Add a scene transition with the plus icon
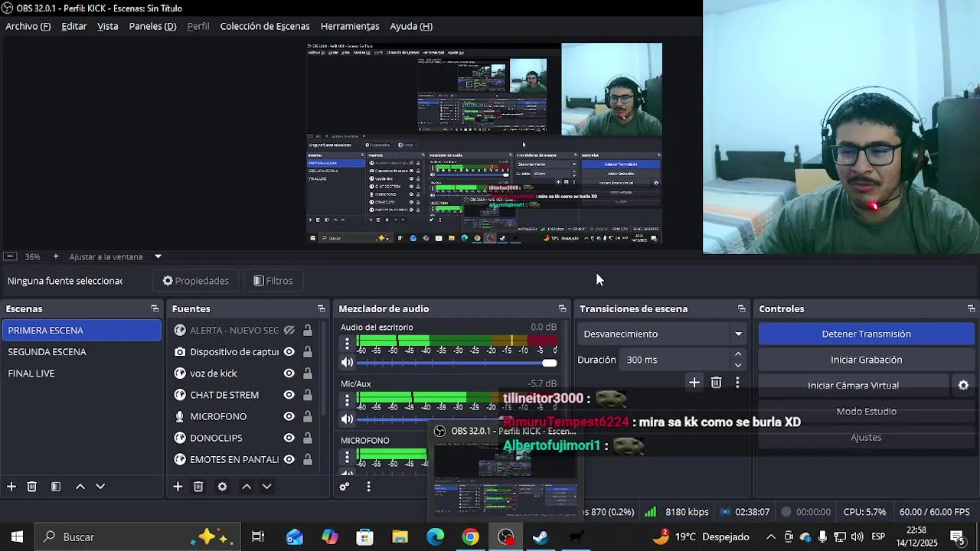This screenshot has width=980, height=551. (x=694, y=383)
